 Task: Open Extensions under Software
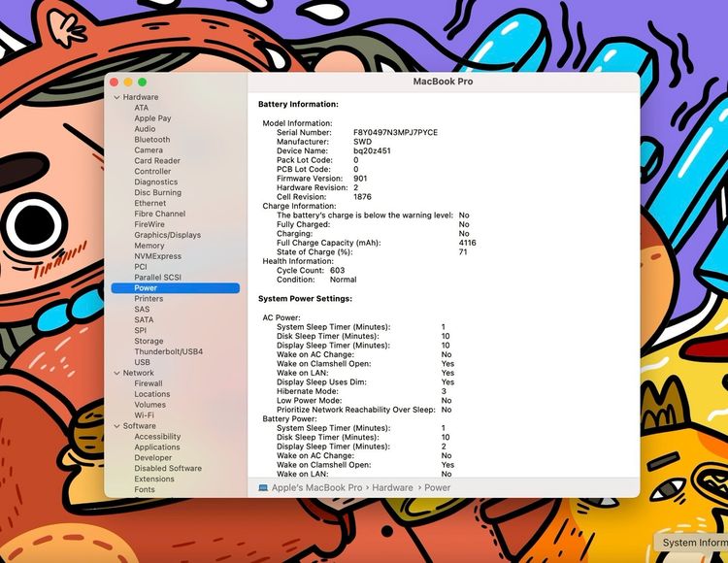click(154, 479)
